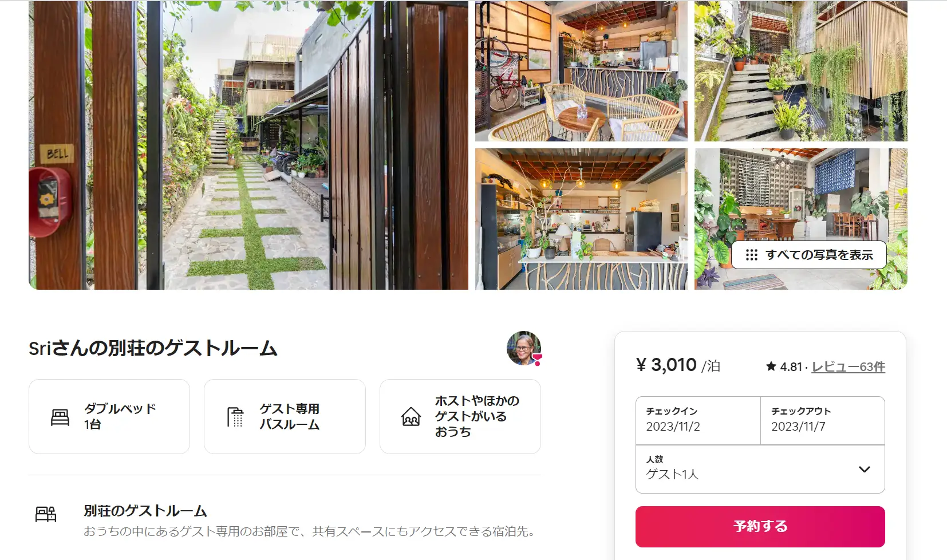Screen dimensions: 947x560
Task: Open the kitchen counter photo
Action: (x=581, y=219)
